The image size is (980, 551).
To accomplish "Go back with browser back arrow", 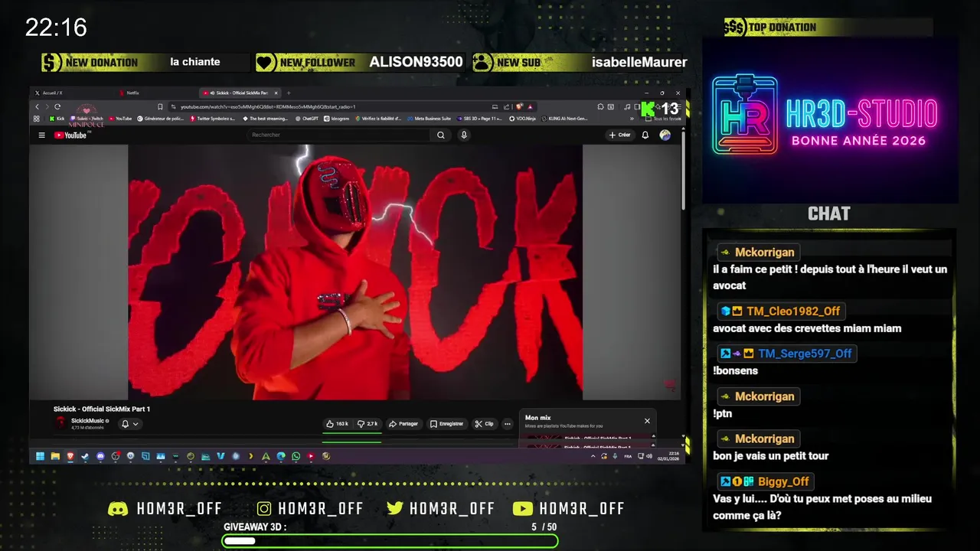I will pos(37,106).
